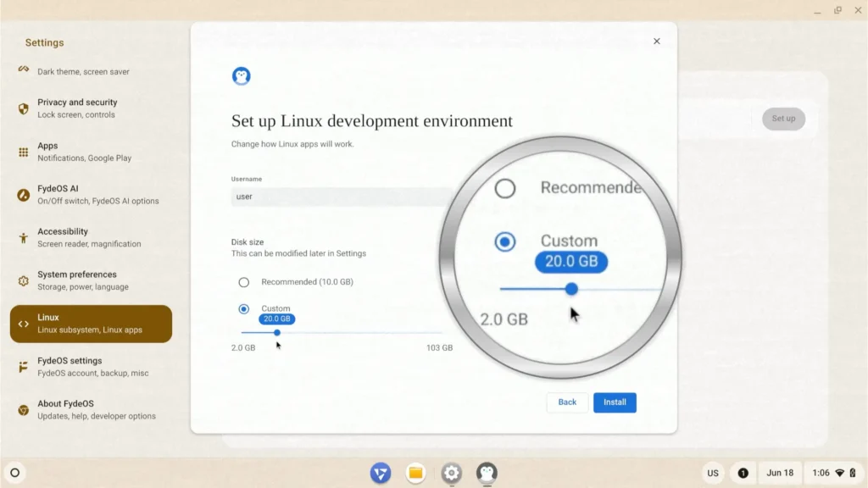Click the battery status icon
Screen dimensions: 868x488
pos(853,473)
